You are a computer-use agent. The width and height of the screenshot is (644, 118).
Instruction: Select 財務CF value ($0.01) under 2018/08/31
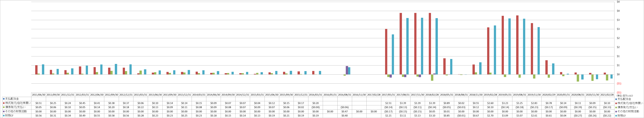tap(461, 116)
